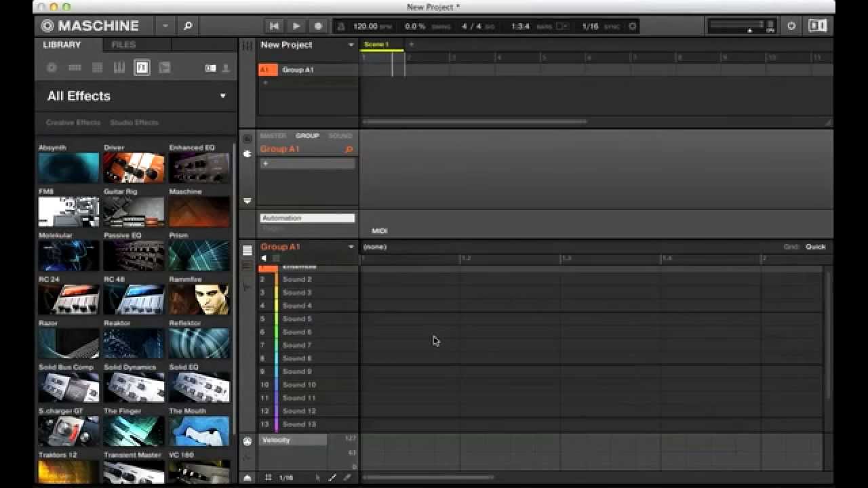Filter by Studio Effects
868x488 pixels.
(134, 123)
